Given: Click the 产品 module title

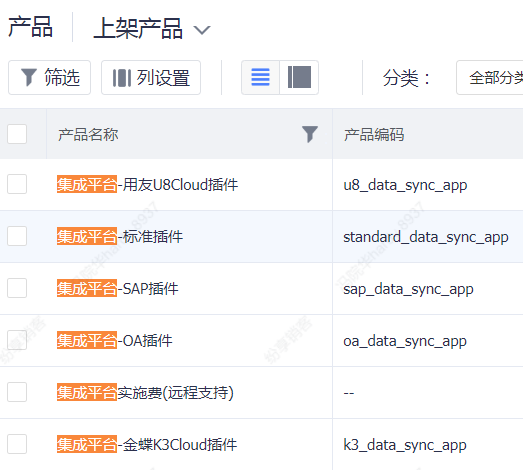Looking at the screenshot, I should pyautogui.click(x=30, y=27).
